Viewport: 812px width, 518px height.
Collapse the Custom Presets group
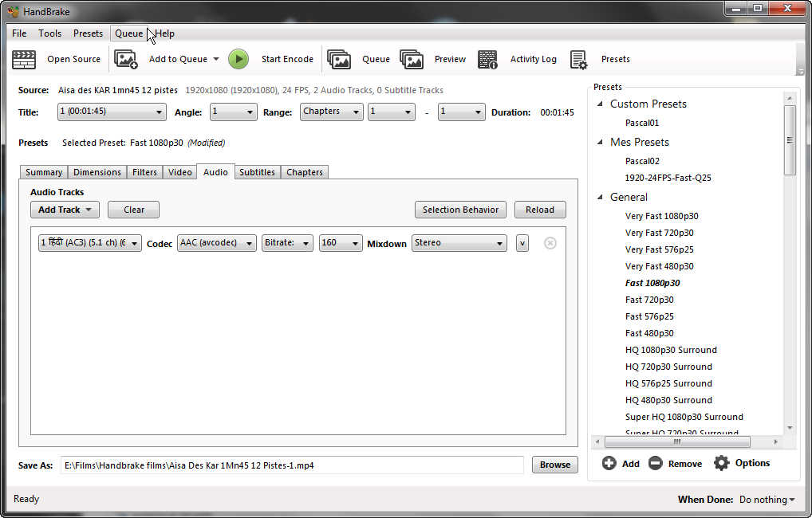pos(600,104)
